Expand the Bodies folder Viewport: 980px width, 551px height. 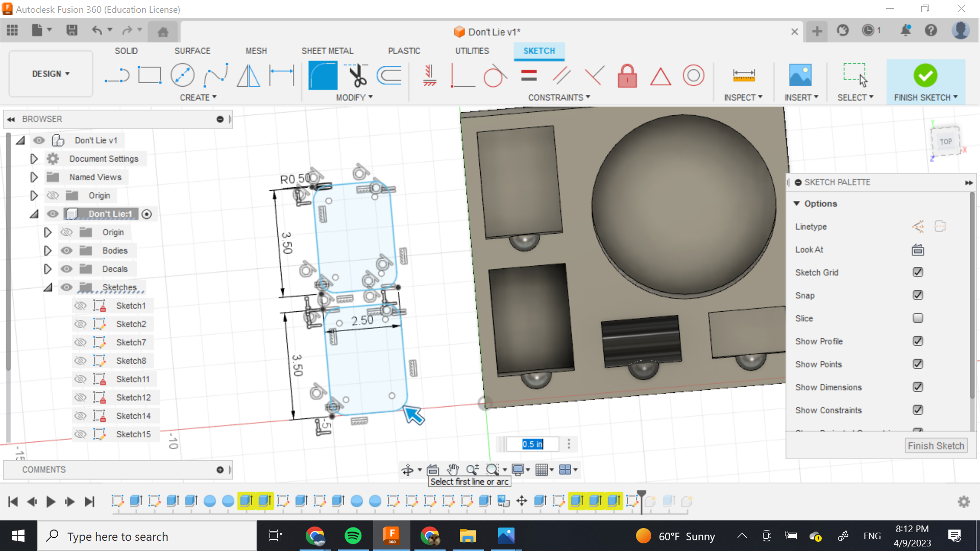click(47, 251)
